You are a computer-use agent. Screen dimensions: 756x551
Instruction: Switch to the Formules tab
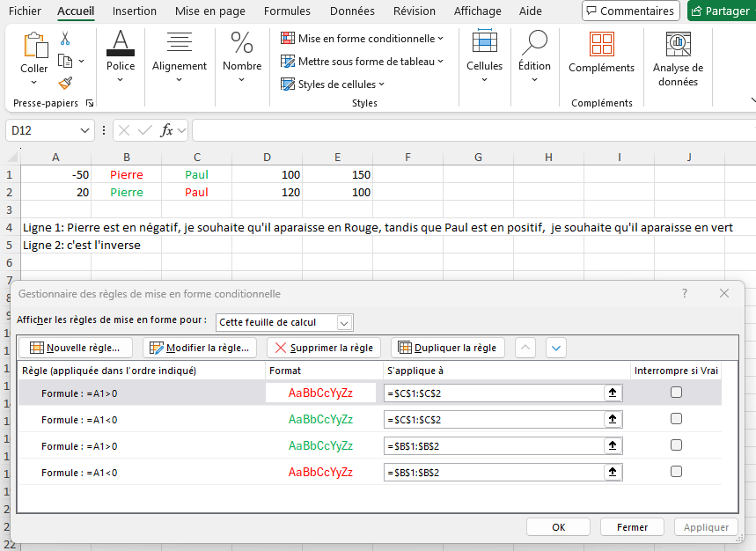click(287, 11)
